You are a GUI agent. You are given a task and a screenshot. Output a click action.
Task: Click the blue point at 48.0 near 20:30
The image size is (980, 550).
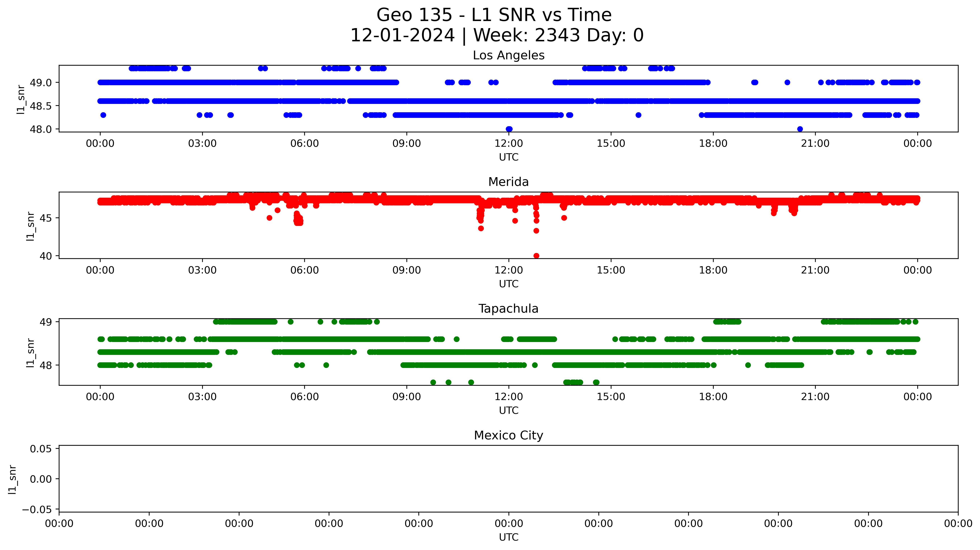[x=800, y=129]
